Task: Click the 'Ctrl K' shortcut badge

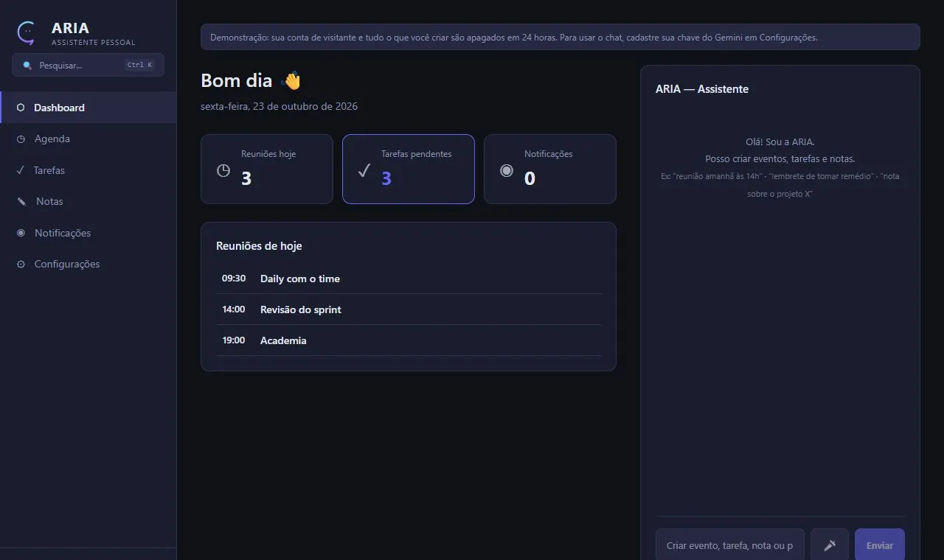Action: coord(140,65)
